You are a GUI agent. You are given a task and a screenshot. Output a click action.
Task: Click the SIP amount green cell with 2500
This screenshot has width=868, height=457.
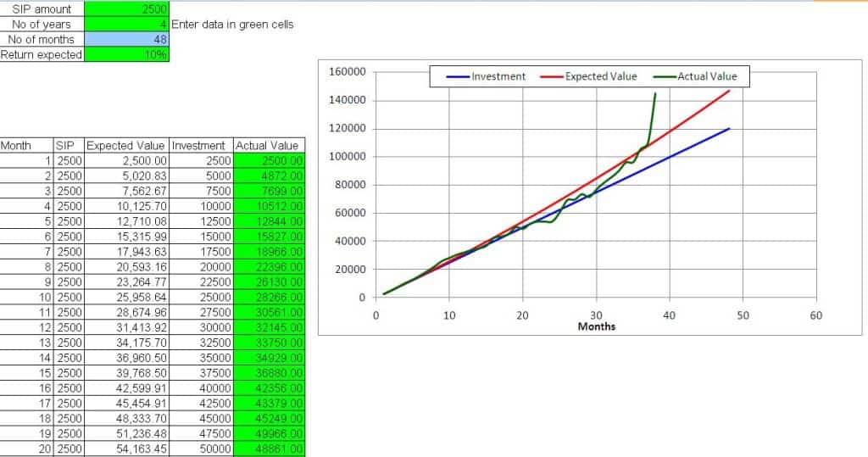(126, 9)
